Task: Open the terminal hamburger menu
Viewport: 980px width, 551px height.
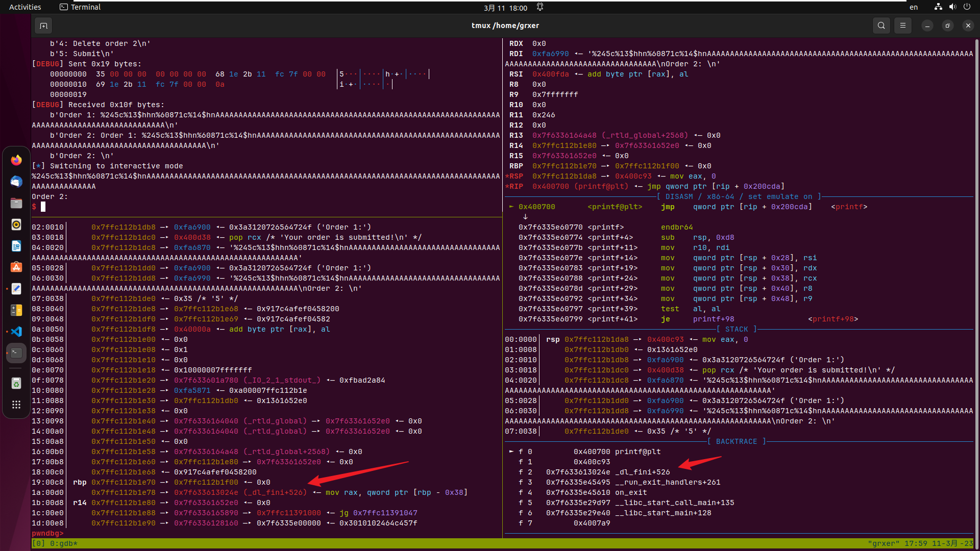Action: click(902, 26)
